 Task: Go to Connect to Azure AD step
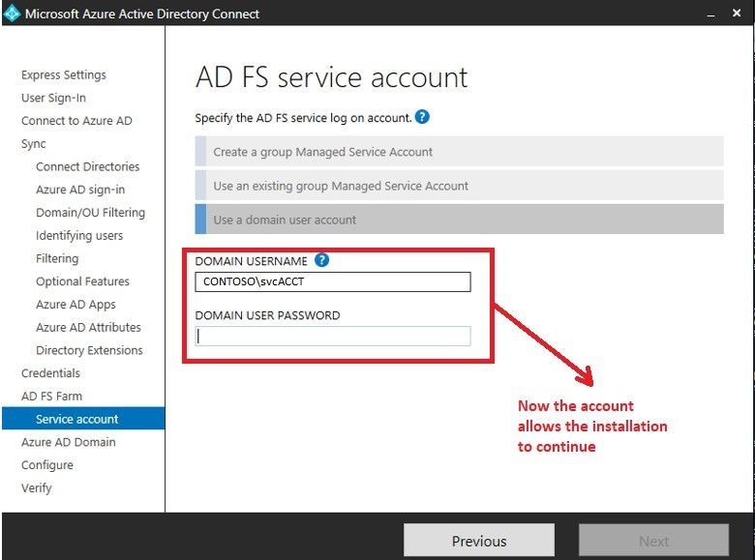pos(76,121)
